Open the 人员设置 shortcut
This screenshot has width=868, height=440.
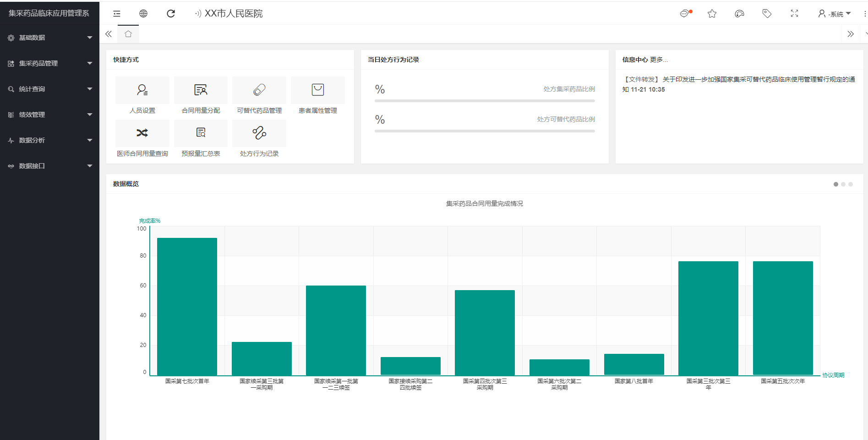coord(142,95)
